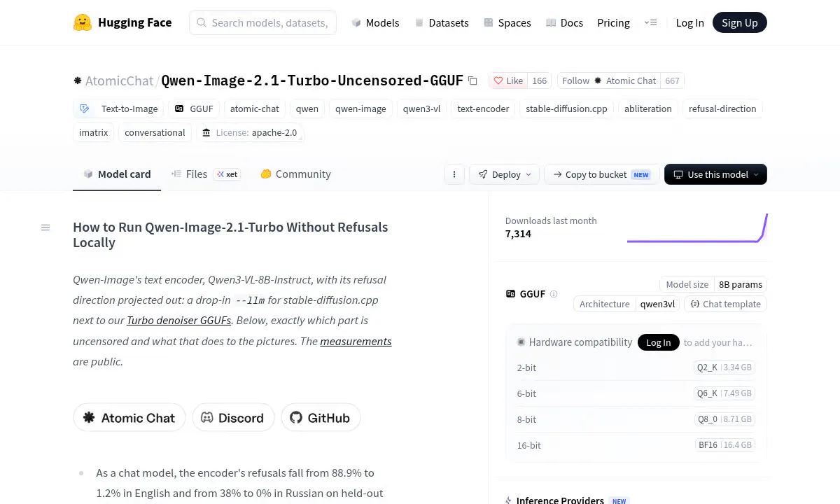Image resolution: width=840 pixels, height=504 pixels.
Task: Open the AtomicChat author link
Action: (119, 80)
